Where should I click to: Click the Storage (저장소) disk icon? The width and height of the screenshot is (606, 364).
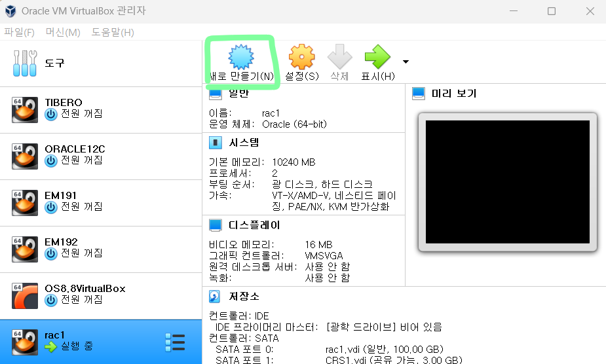[x=214, y=297]
